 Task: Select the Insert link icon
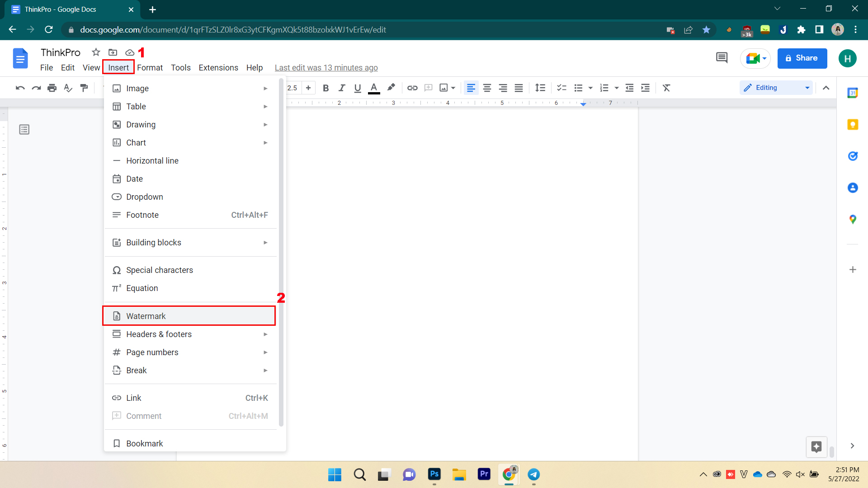tap(412, 88)
